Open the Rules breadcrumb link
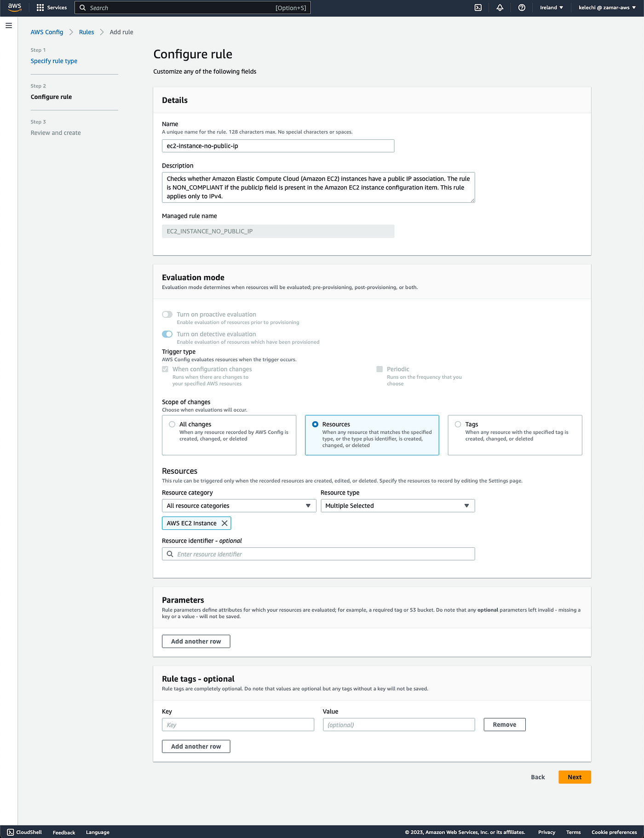The width and height of the screenshot is (644, 838). tap(86, 32)
